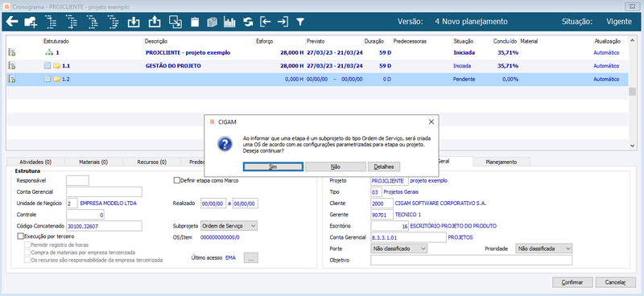
Task: Refresh the schedule with circular arrows icon
Action: (x=248, y=23)
